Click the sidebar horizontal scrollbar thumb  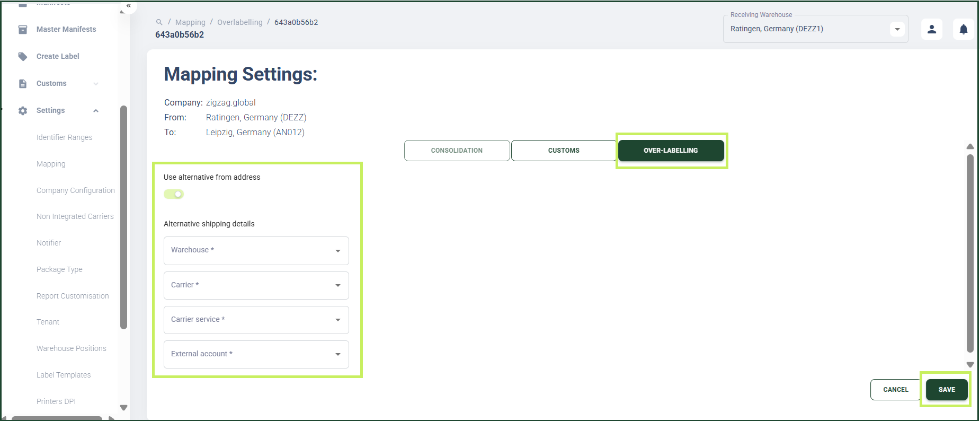point(57,418)
